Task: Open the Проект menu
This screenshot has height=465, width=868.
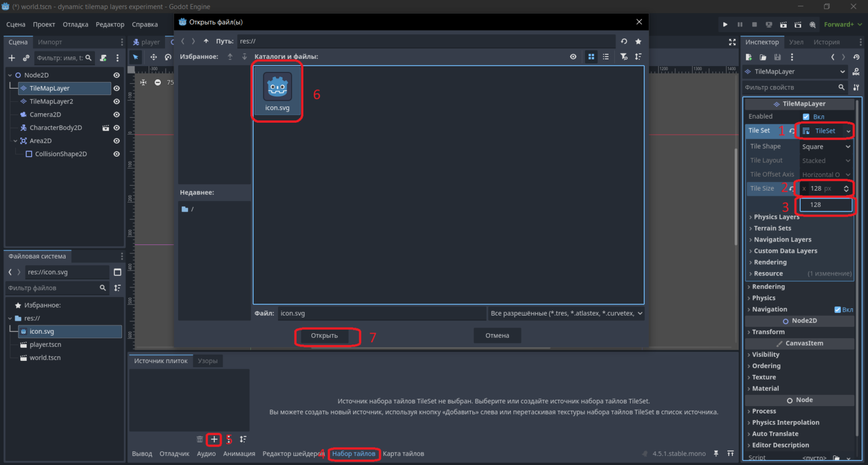Action: (44, 24)
